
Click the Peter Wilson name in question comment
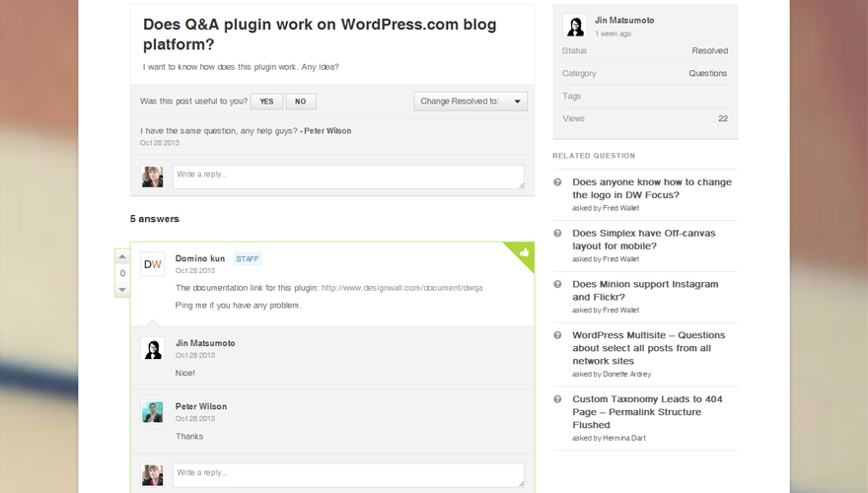click(x=327, y=131)
